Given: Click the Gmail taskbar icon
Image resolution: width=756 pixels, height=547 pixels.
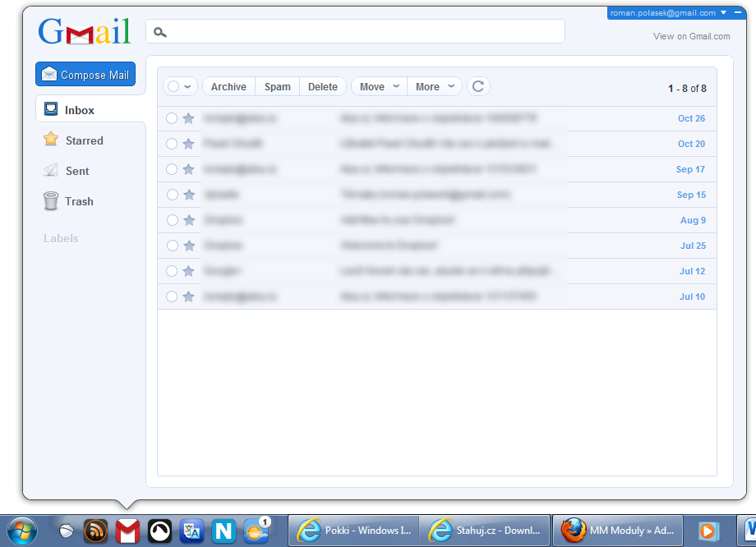Looking at the screenshot, I should pos(127,531).
